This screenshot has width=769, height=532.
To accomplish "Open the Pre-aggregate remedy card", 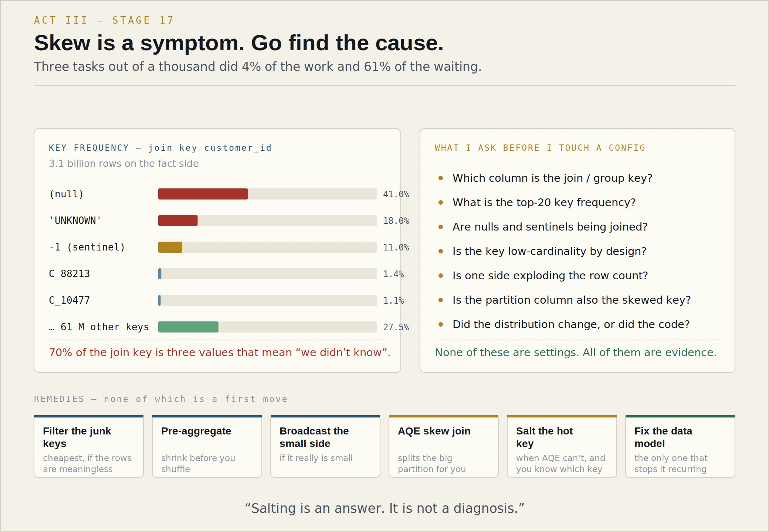I will click(207, 446).
